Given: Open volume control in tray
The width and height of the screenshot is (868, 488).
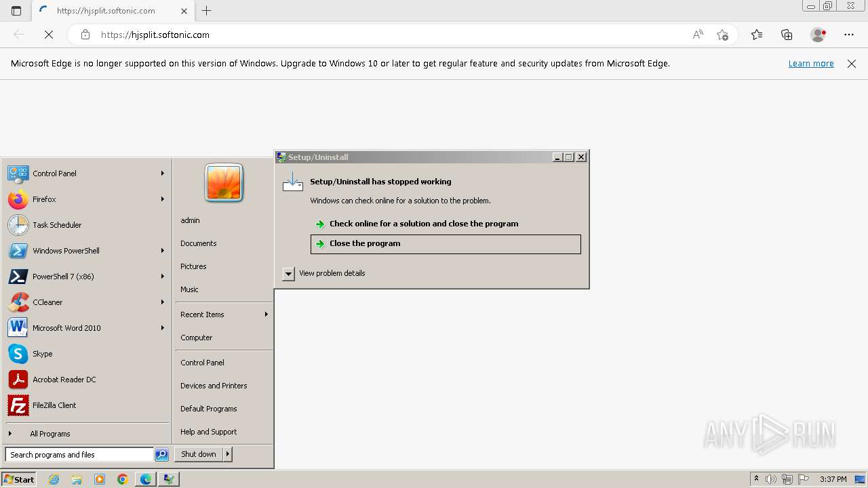Looking at the screenshot, I should coord(772,479).
